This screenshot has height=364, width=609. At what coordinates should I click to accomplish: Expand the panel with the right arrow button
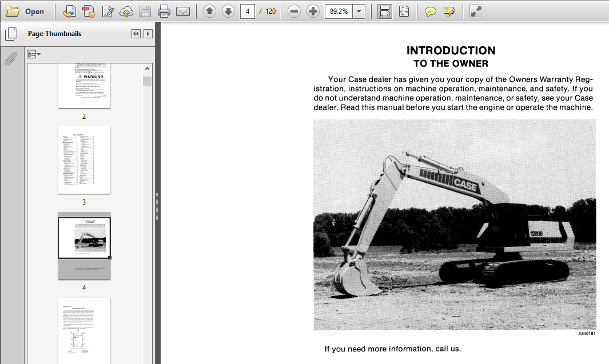(x=148, y=34)
